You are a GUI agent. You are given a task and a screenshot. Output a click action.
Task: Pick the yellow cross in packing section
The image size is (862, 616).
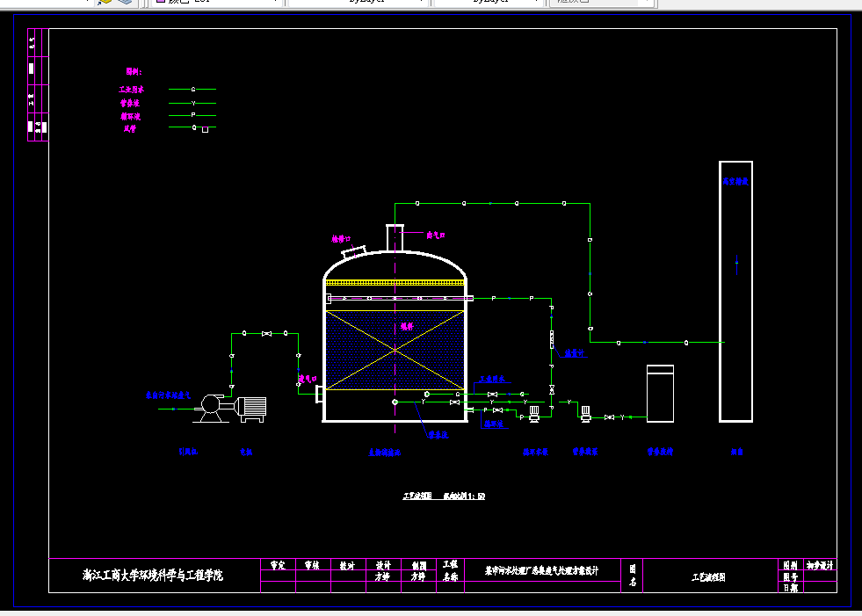[395, 350]
